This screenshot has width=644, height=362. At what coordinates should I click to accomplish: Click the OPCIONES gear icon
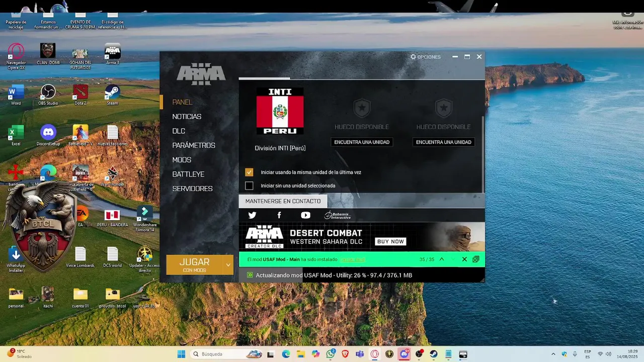(413, 57)
